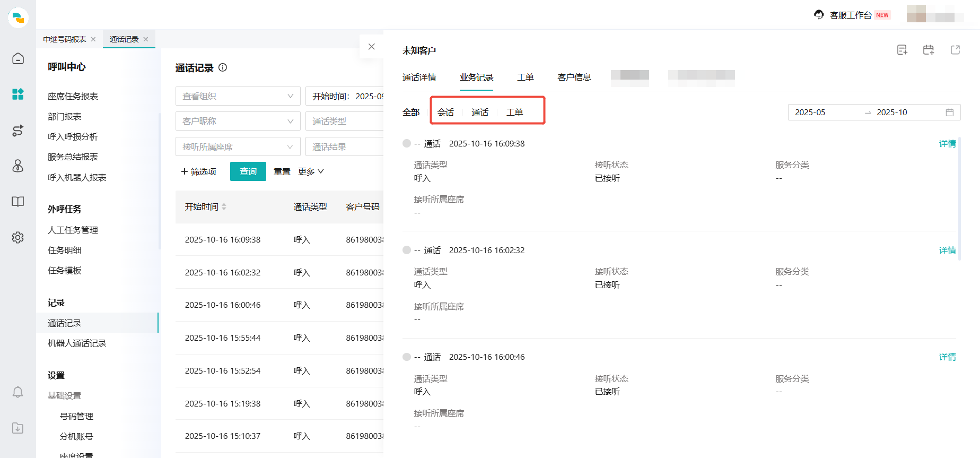Open 分机账号 in settings menu
The width and height of the screenshot is (980, 458).
(x=76, y=436)
